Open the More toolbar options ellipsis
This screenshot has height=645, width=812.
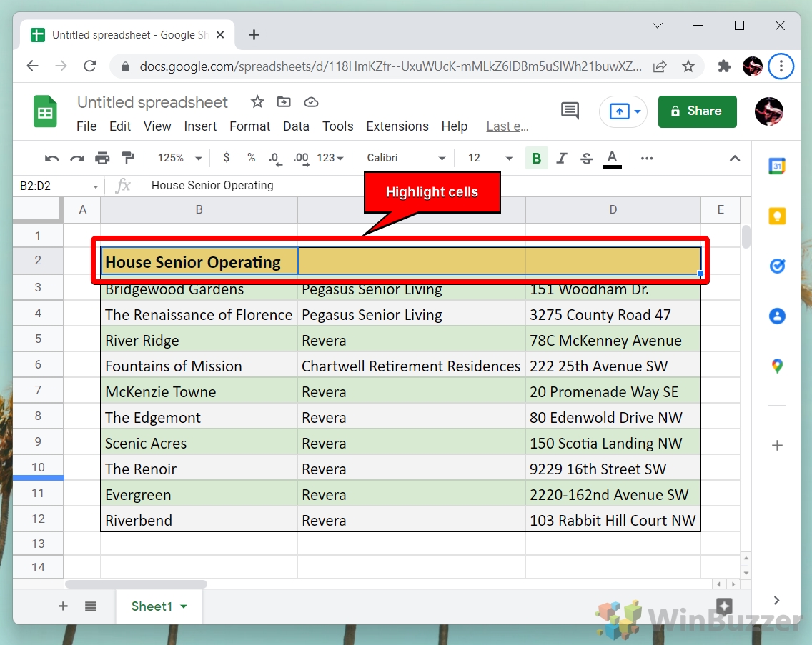pyautogui.click(x=647, y=158)
